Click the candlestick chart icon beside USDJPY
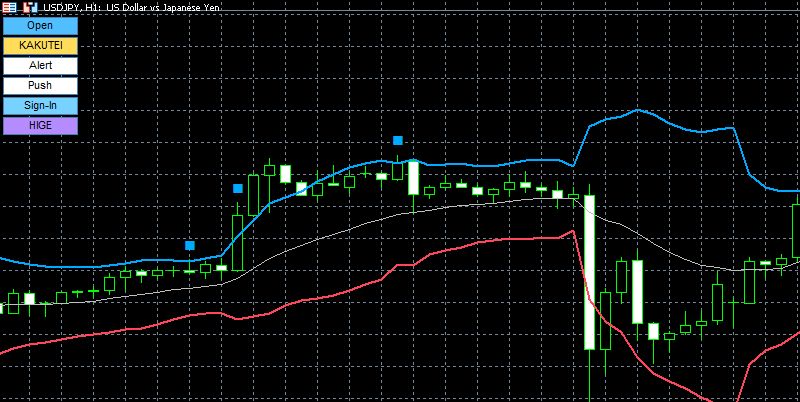Viewport: 800px width, 402px height. (31, 7)
